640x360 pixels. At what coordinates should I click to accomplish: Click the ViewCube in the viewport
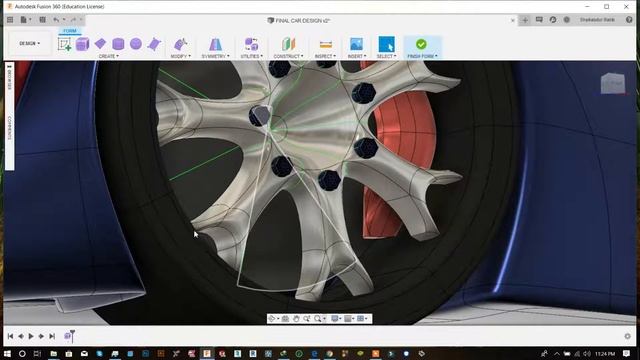coord(613,83)
